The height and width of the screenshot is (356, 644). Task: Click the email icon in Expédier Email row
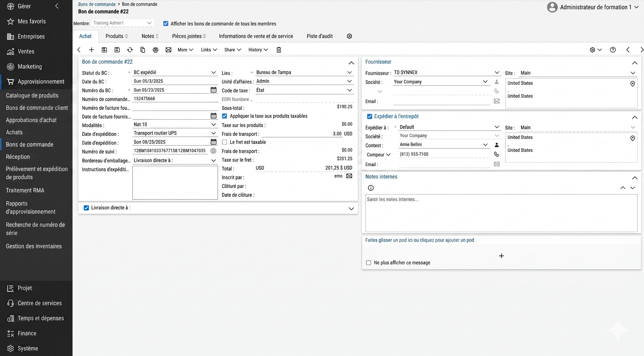pos(497,164)
